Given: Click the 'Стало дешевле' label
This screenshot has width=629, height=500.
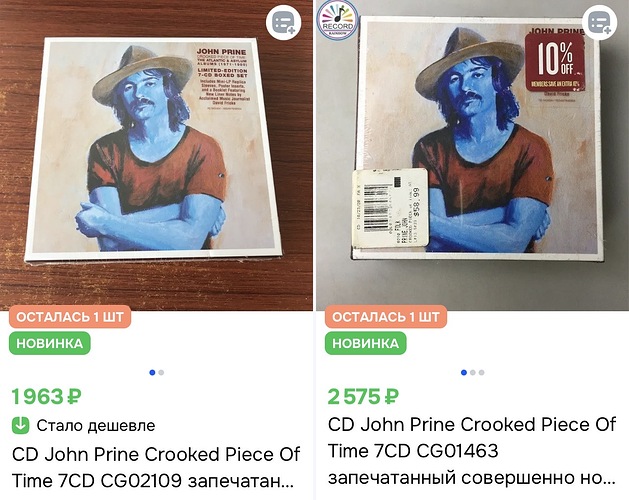Looking at the screenshot, I should click(96, 425).
